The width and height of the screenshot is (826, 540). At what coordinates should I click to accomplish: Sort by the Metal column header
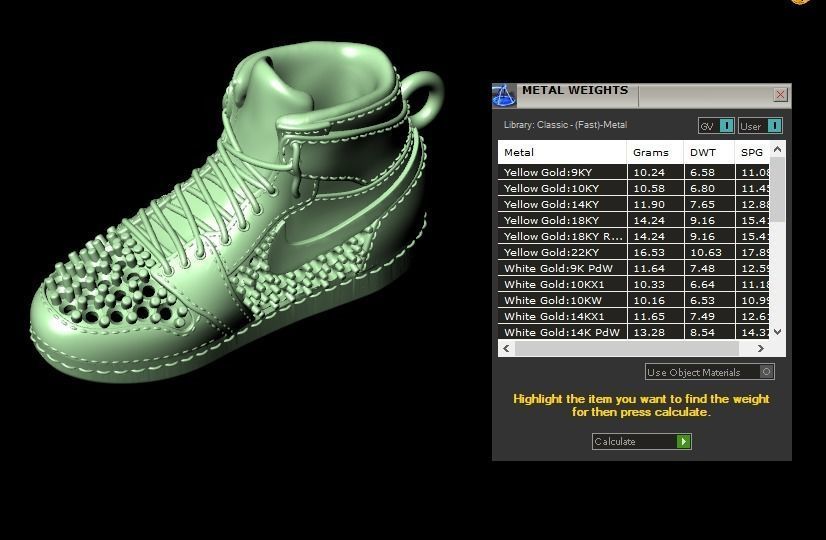(x=562, y=152)
